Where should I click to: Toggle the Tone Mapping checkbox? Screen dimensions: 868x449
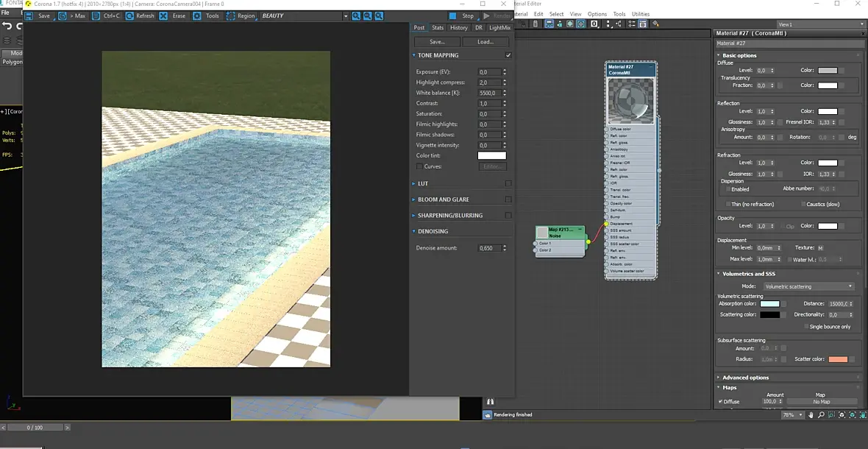coord(508,55)
